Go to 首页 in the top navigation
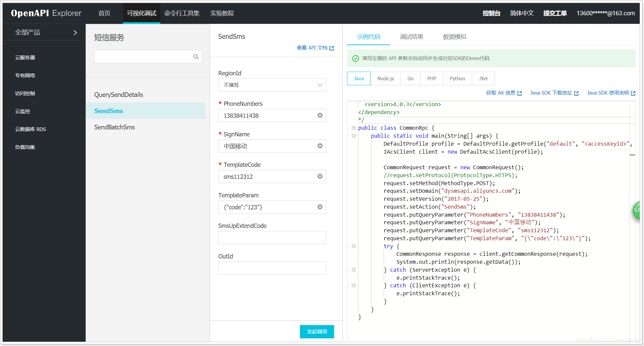 tap(104, 13)
